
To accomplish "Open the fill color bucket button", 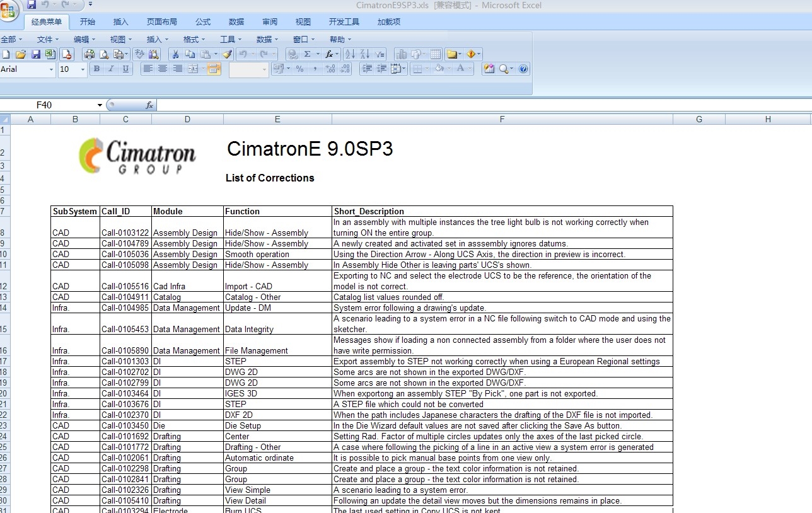I will (442, 69).
